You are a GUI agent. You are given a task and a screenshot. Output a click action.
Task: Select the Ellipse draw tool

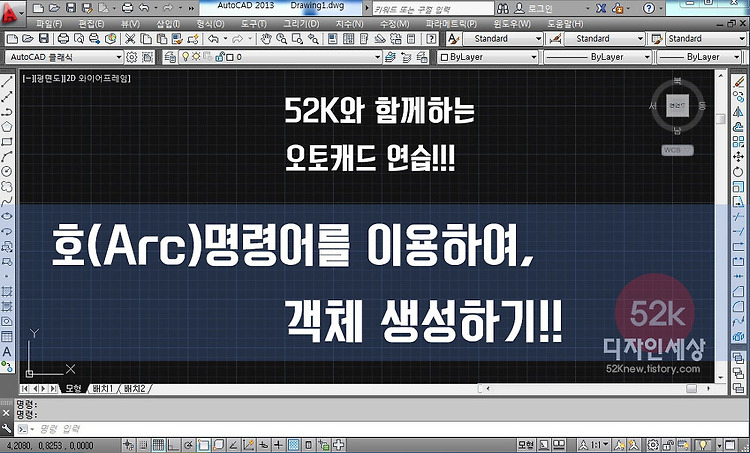(x=7, y=216)
